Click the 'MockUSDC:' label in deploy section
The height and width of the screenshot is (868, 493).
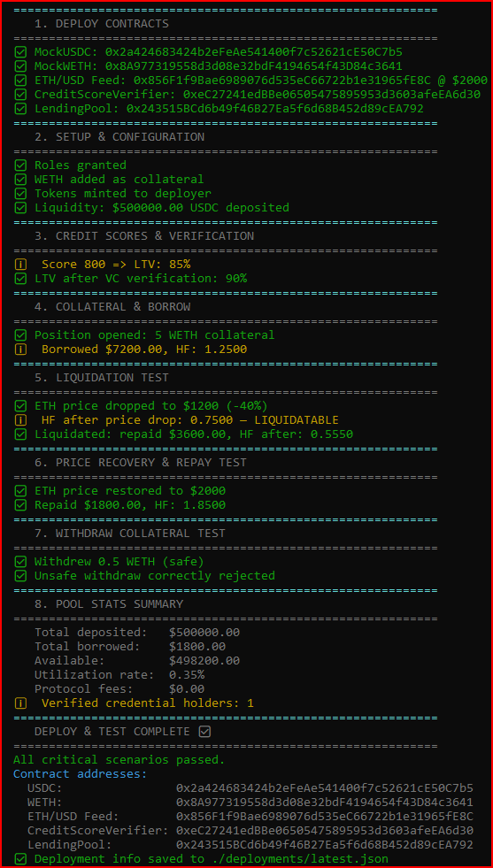(x=65, y=52)
